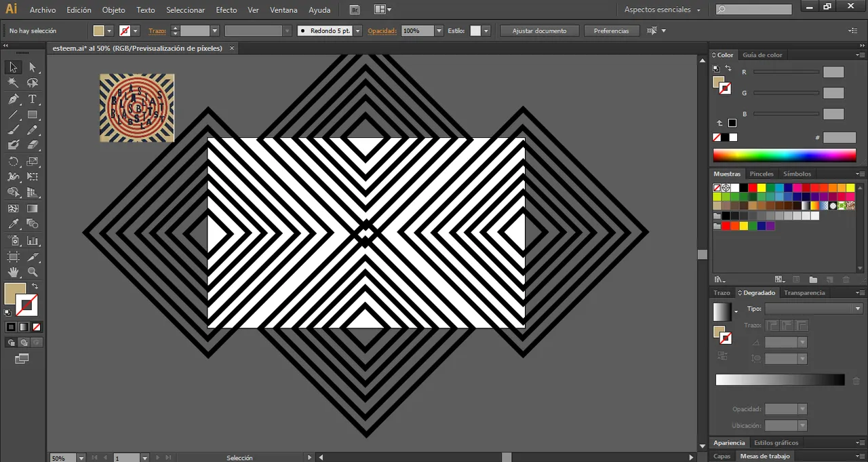The width and height of the screenshot is (868, 462).
Task: Click the gradient slider bar in Degradado panel
Action: [780, 380]
